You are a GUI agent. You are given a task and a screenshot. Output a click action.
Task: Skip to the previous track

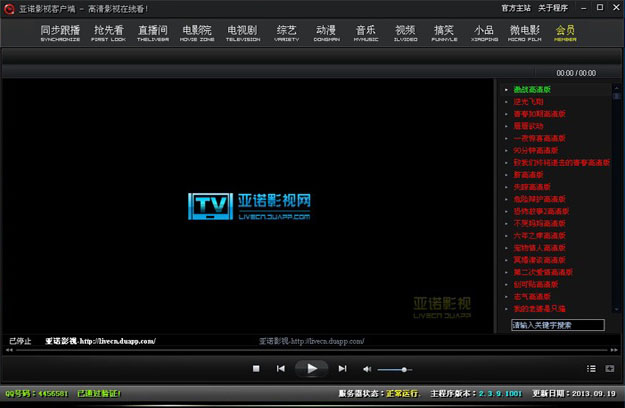coord(281,369)
